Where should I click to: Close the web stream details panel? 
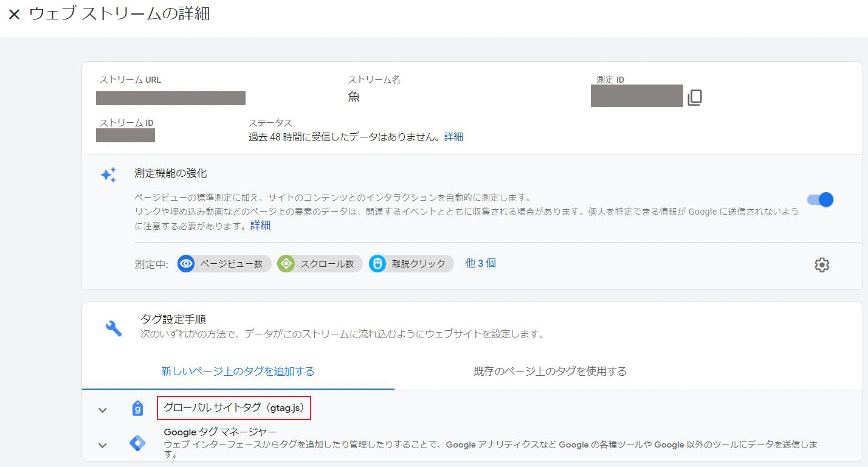(x=15, y=15)
